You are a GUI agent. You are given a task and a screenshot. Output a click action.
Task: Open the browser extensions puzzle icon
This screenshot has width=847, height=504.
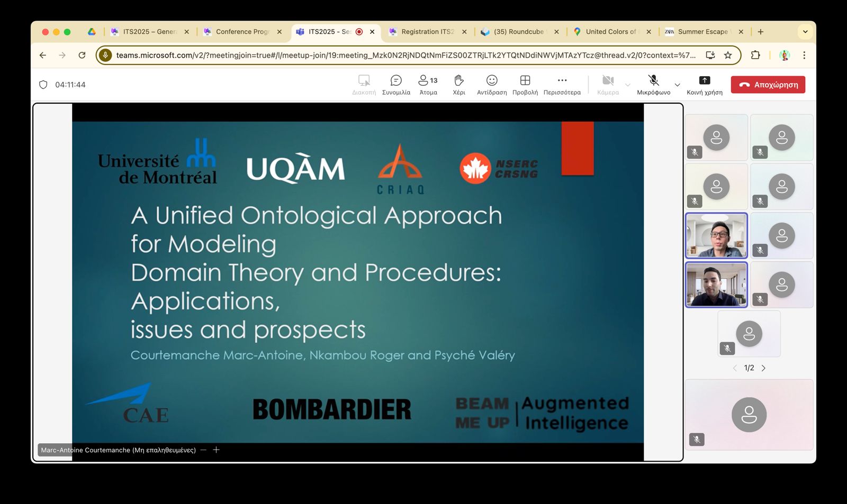[x=755, y=55]
